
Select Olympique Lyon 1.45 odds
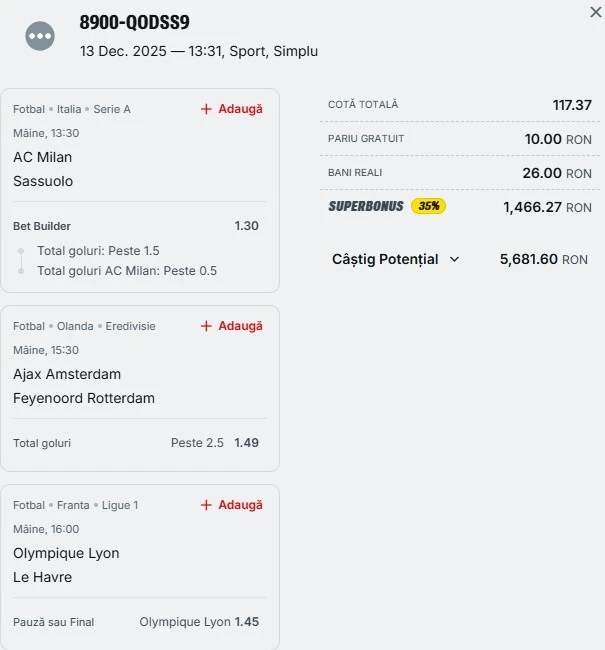click(246, 622)
